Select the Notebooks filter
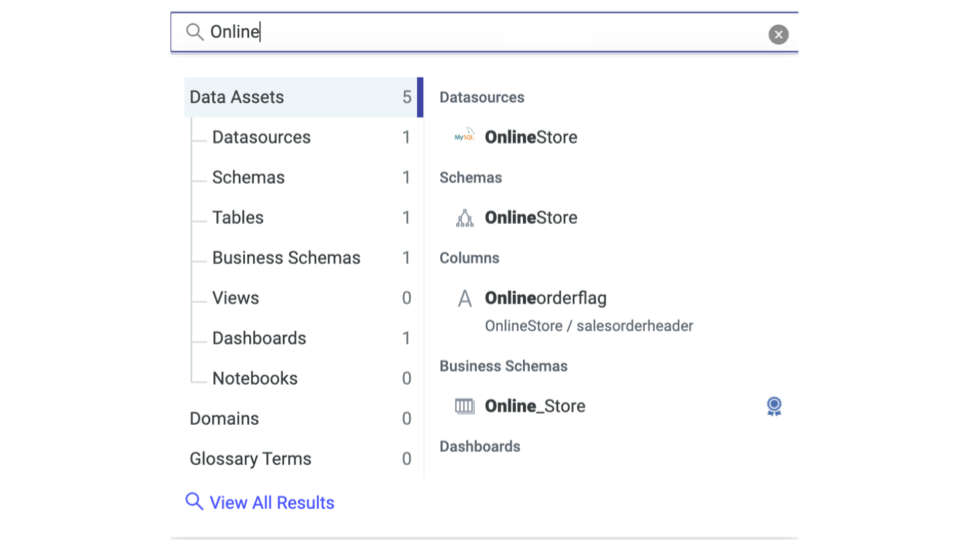Viewport: 980px width, 554px height. tap(255, 378)
